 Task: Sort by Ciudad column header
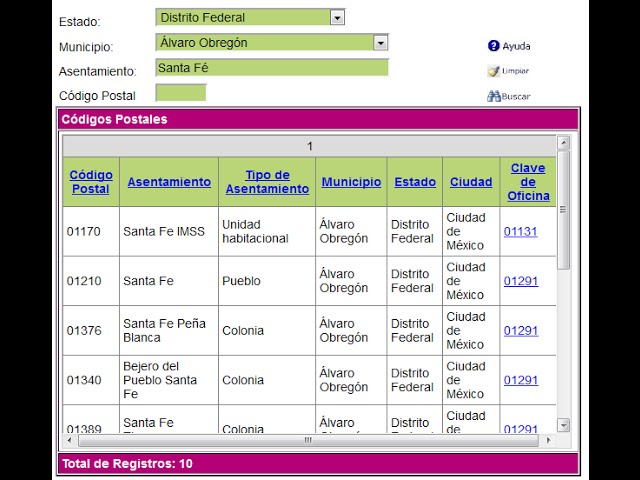[471, 182]
